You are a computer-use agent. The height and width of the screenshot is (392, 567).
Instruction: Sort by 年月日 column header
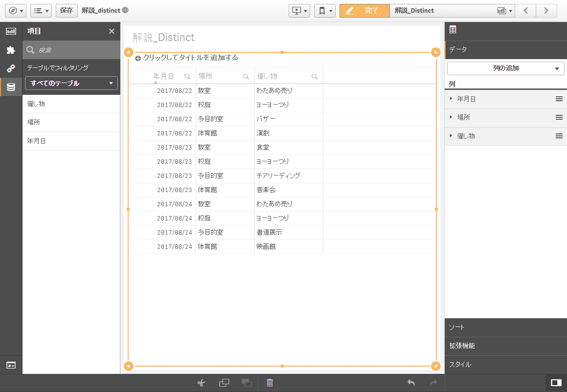(x=163, y=76)
